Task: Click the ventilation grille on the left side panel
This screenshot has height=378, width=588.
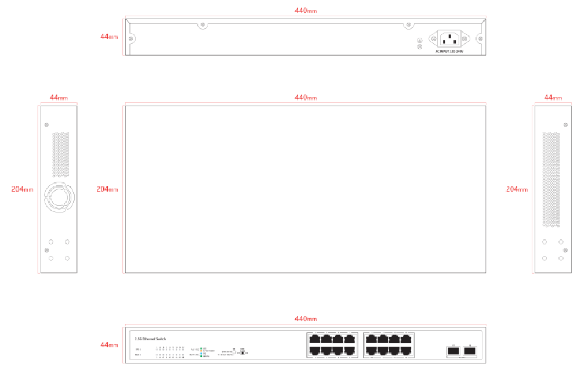Action: pos(60,154)
